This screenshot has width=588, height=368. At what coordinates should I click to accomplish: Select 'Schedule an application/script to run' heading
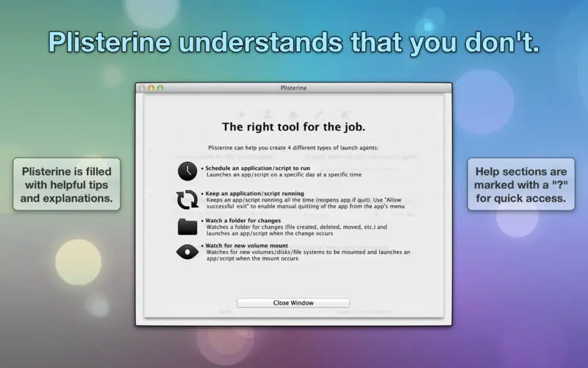pyautogui.click(x=258, y=169)
